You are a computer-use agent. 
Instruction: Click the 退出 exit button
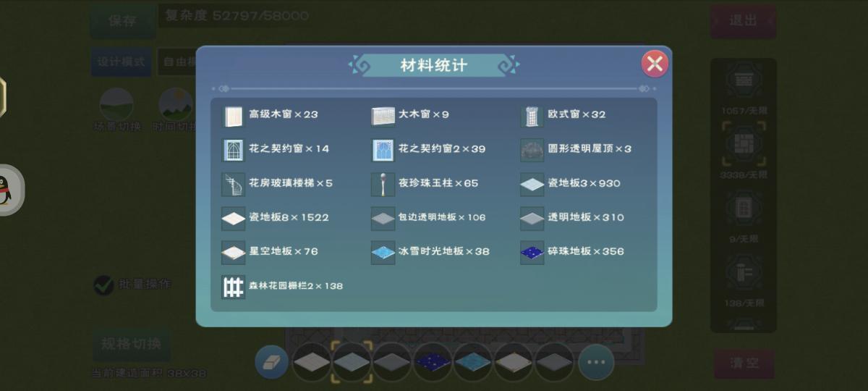tap(743, 21)
